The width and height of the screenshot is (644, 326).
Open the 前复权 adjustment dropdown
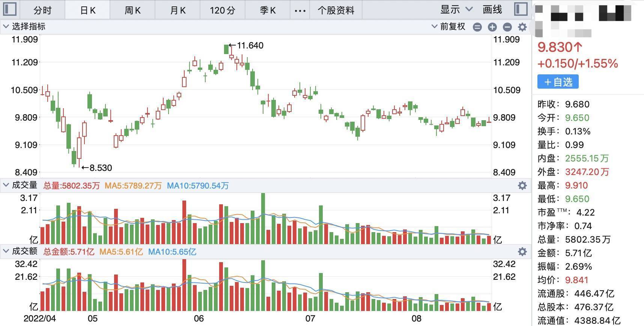[448, 27]
